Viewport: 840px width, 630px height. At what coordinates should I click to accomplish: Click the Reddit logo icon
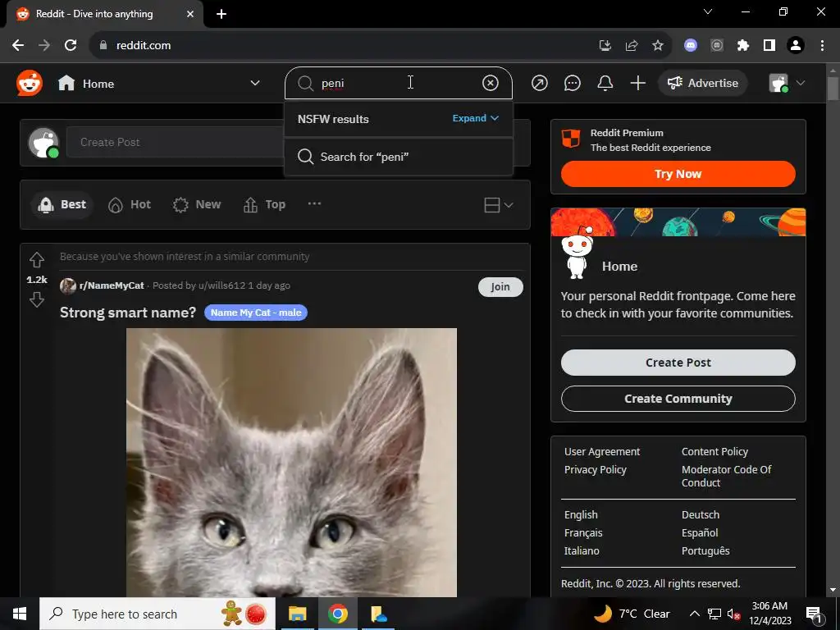point(29,83)
